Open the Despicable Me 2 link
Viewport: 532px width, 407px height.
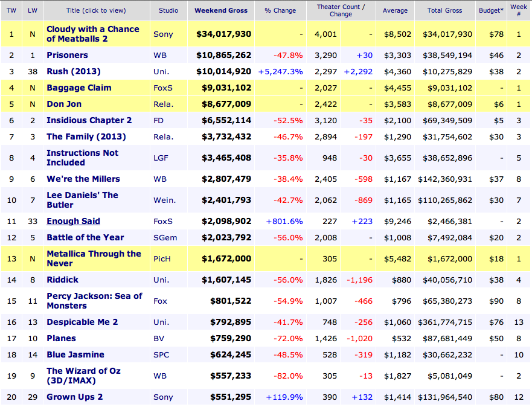coord(82,322)
